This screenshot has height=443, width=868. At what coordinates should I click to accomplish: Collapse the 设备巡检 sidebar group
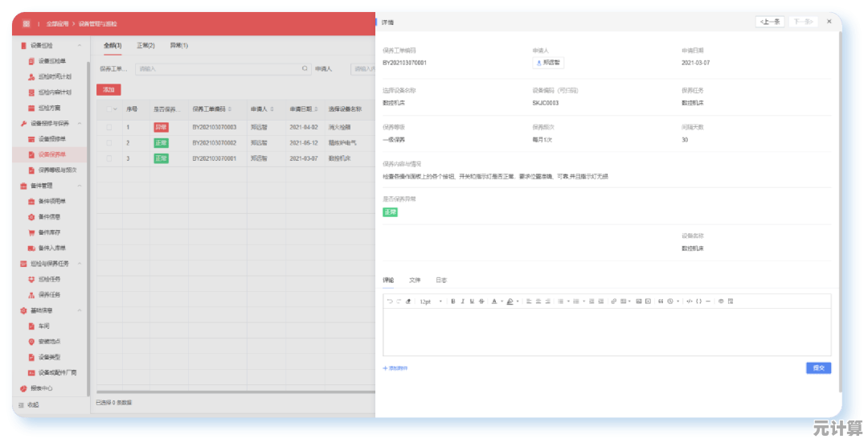(x=79, y=45)
